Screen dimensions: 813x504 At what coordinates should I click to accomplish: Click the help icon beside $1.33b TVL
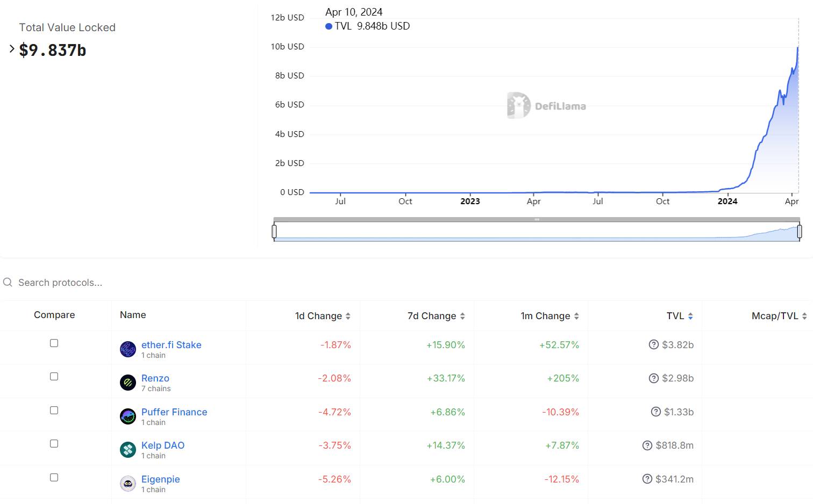656,412
